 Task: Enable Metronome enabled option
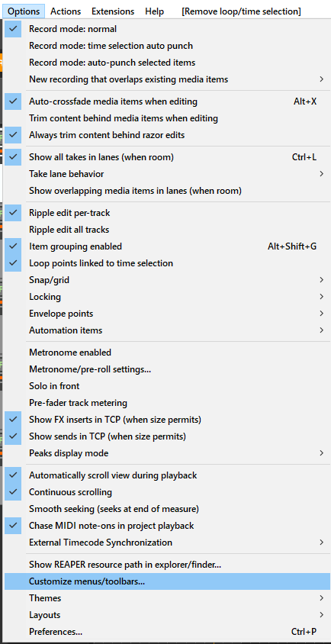(x=167, y=353)
